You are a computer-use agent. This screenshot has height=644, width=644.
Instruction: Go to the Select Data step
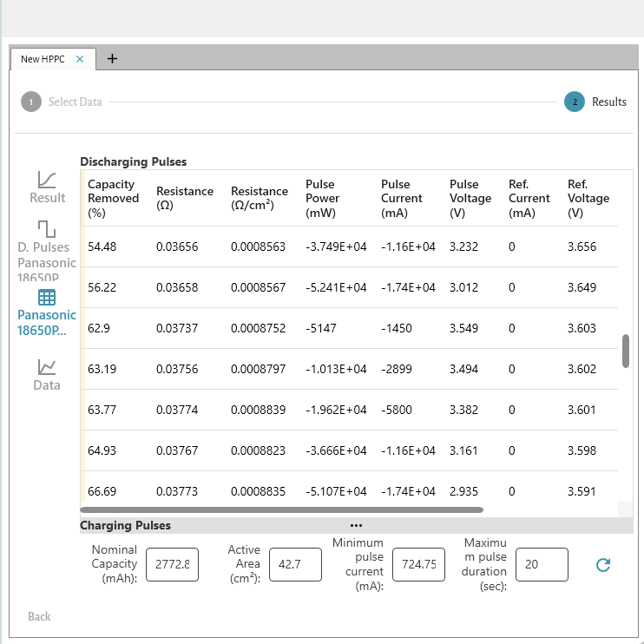click(75, 102)
